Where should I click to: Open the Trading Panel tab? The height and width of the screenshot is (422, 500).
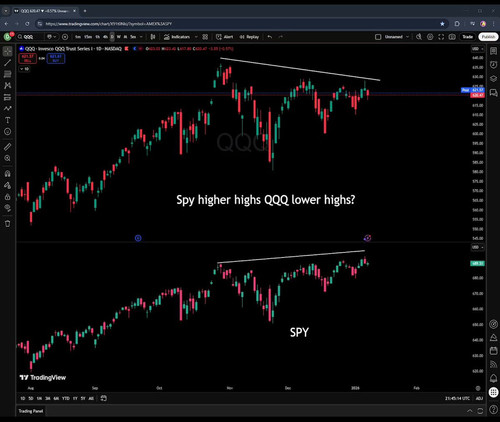(31, 411)
